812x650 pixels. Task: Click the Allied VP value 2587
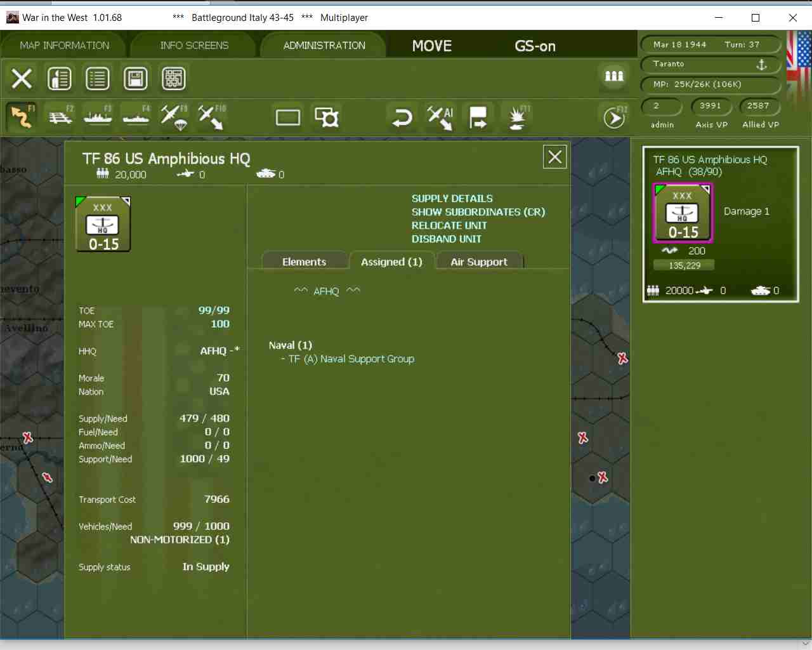pyautogui.click(x=758, y=106)
